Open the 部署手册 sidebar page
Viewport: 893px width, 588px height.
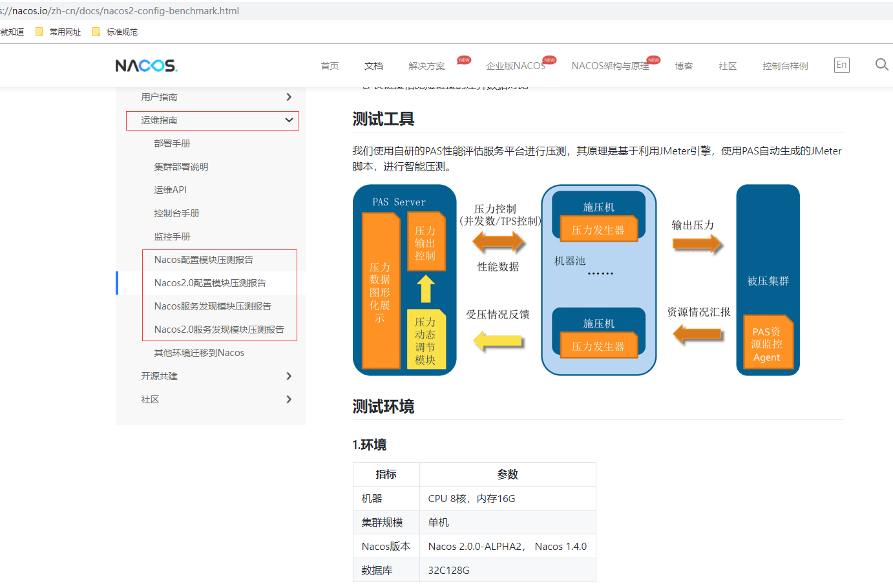coord(172,143)
